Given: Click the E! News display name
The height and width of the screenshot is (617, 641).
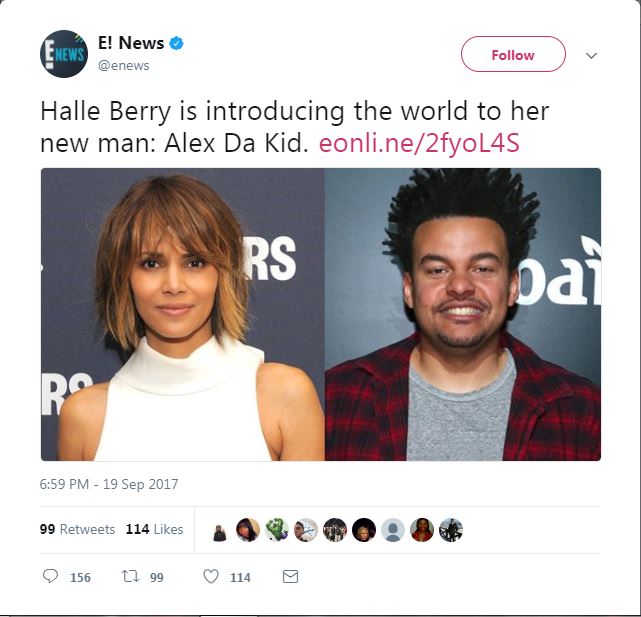Looking at the screenshot, I should pos(130,43).
